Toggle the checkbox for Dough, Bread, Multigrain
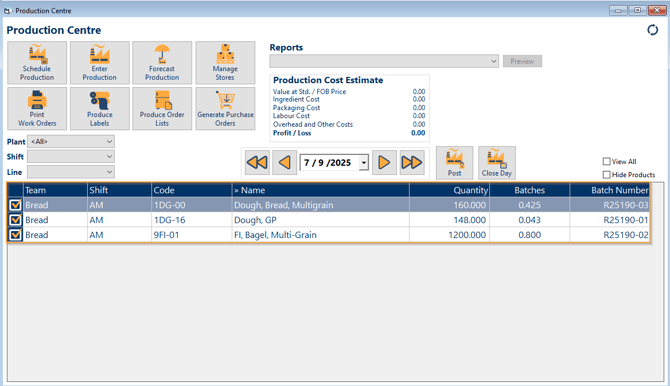The image size is (670, 386). tap(15, 205)
